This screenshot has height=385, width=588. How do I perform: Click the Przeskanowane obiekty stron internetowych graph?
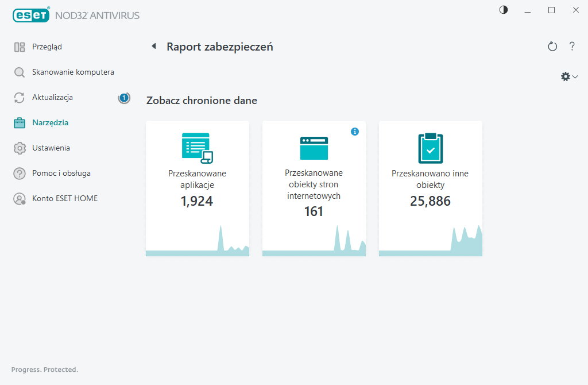click(314, 240)
